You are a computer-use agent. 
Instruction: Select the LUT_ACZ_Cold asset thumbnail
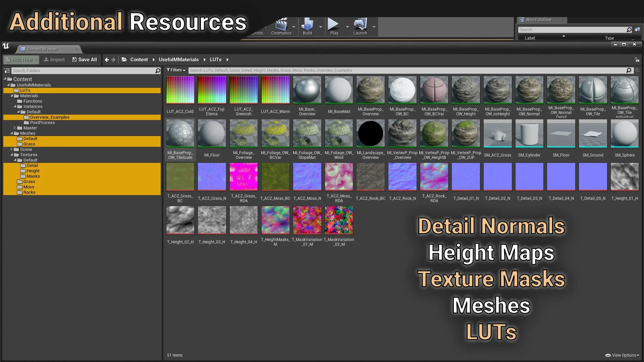pyautogui.click(x=180, y=90)
